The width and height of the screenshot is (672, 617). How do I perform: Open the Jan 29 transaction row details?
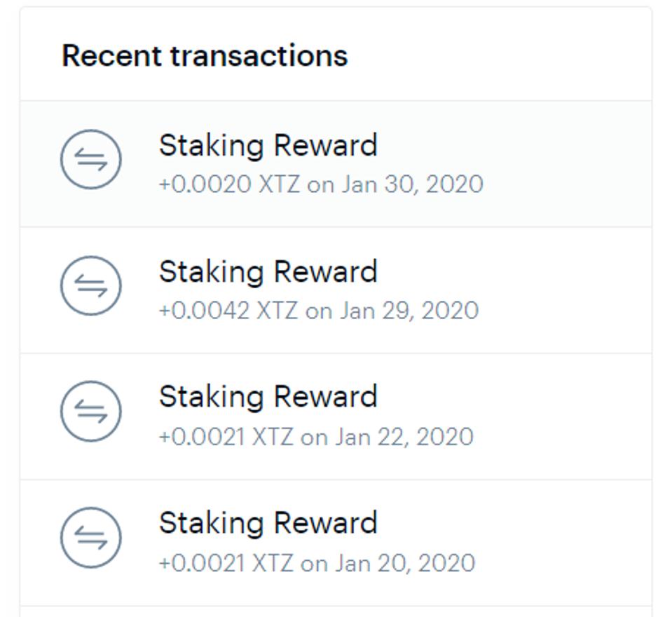pos(547,290)
